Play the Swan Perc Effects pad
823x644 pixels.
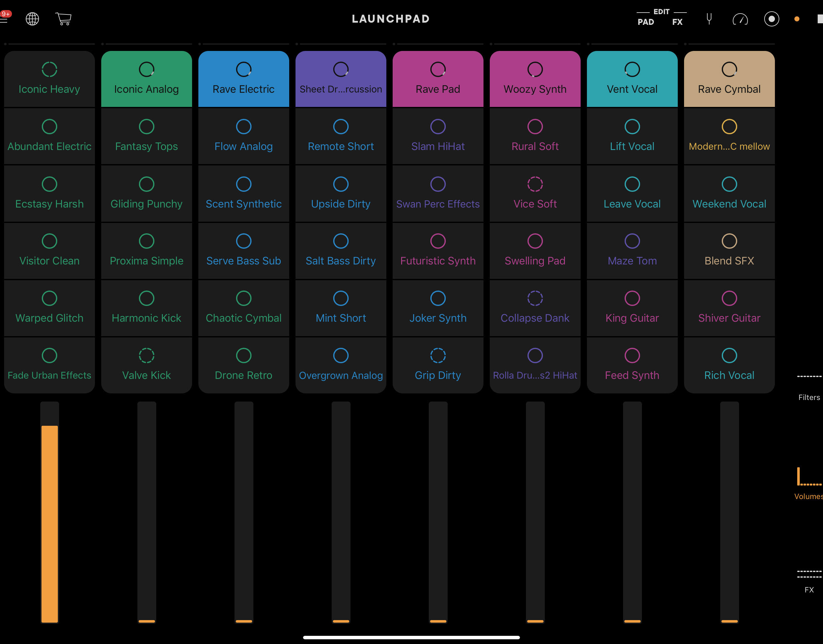click(x=438, y=193)
